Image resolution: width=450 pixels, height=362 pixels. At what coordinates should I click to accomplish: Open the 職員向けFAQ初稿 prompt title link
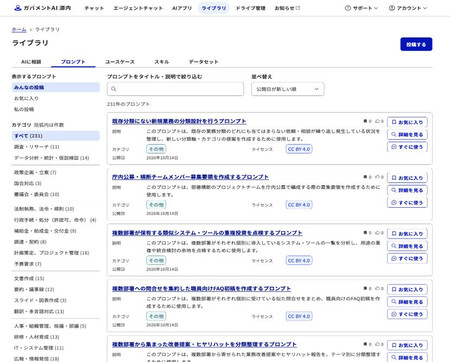pyautogui.click(x=202, y=288)
